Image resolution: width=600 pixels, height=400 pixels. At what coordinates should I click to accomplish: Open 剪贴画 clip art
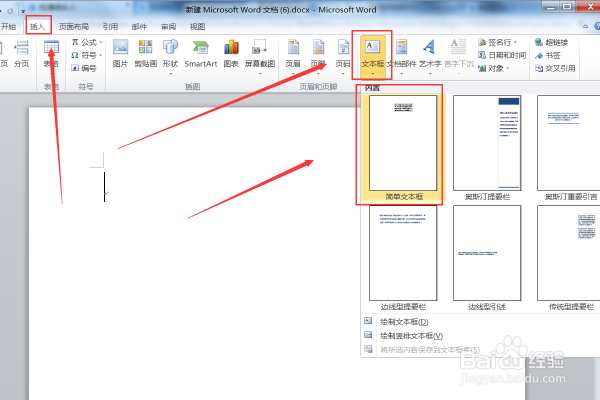145,54
